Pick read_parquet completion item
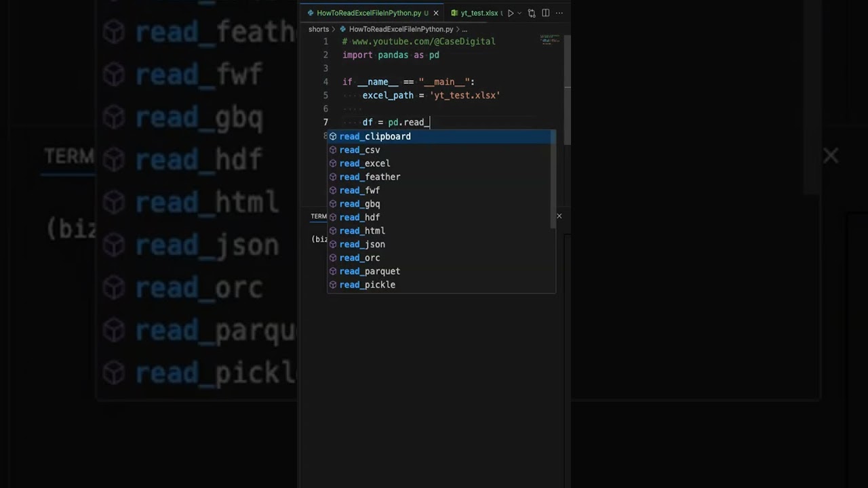Image resolution: width=868 pixels, height=488 pixels. [x=441, y=271]
